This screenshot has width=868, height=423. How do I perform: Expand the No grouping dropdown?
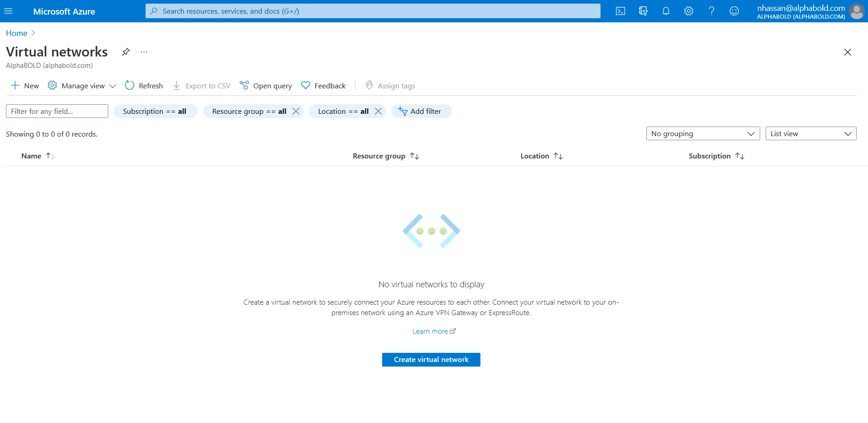pos(703,133)
